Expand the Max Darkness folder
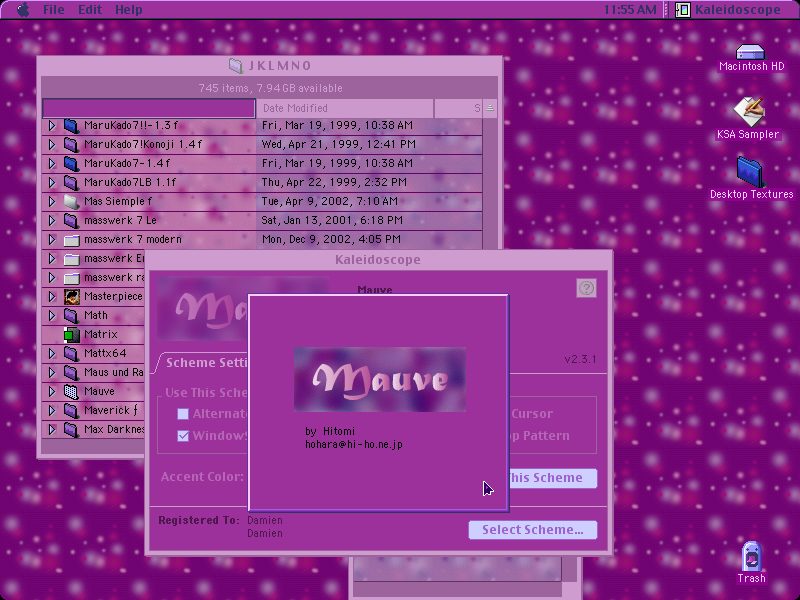This screenshot has width=800, height=600. tap(52, 429)
